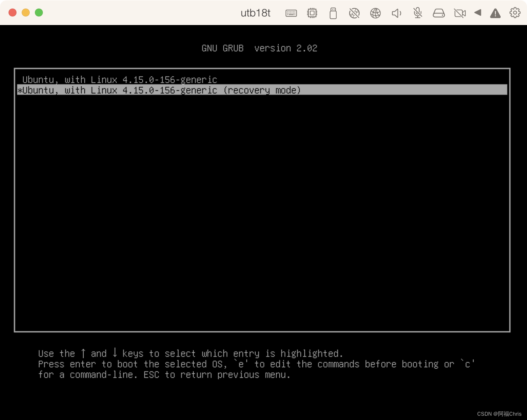Open the disk drive icon
Image resolution: width=527 pixels, height=420 pixels.
click(x=439, y=13)
